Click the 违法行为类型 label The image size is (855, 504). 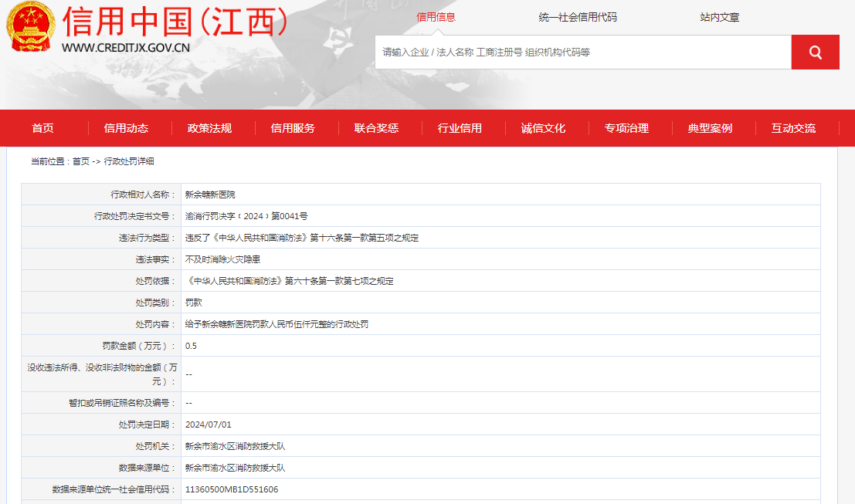coord(148,238)
